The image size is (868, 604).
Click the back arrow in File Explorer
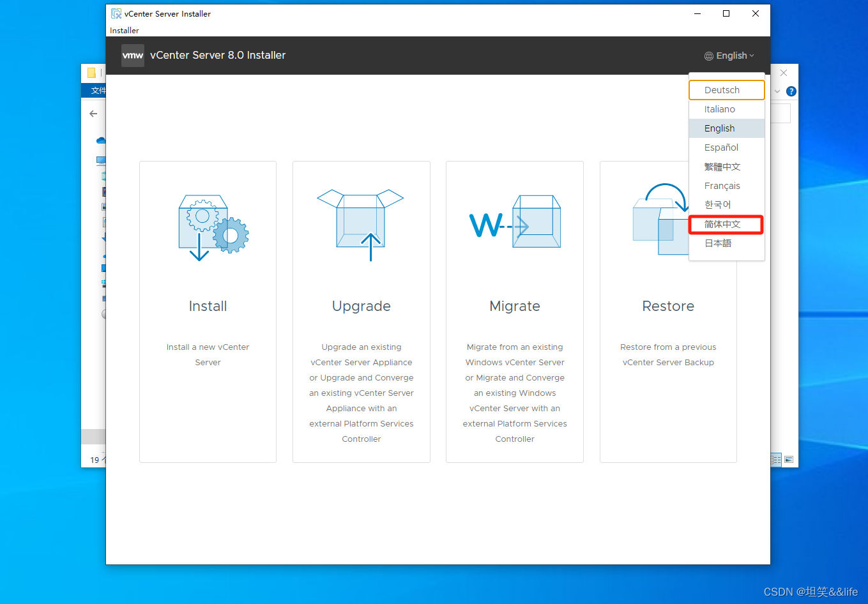click(x=94, y=114)
